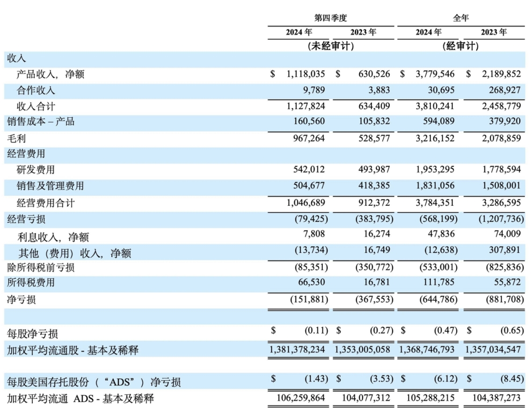Click interest income value 7,808
532x417 pixels.
click(314, 234)
